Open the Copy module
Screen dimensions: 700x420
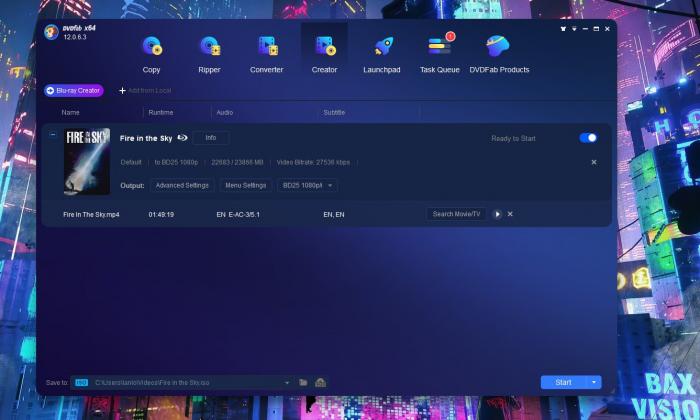click(151, 54)
